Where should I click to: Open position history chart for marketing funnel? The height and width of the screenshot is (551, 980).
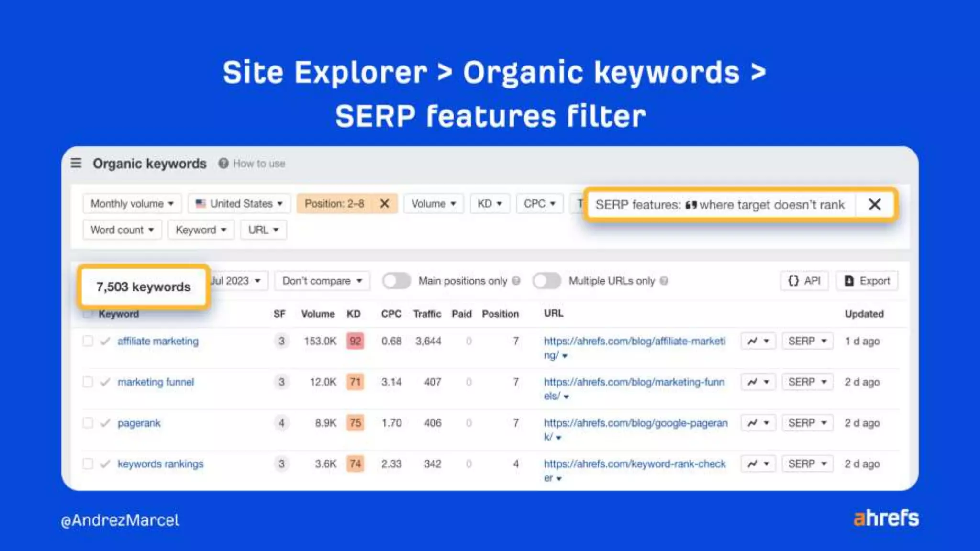tap(758, 382)
